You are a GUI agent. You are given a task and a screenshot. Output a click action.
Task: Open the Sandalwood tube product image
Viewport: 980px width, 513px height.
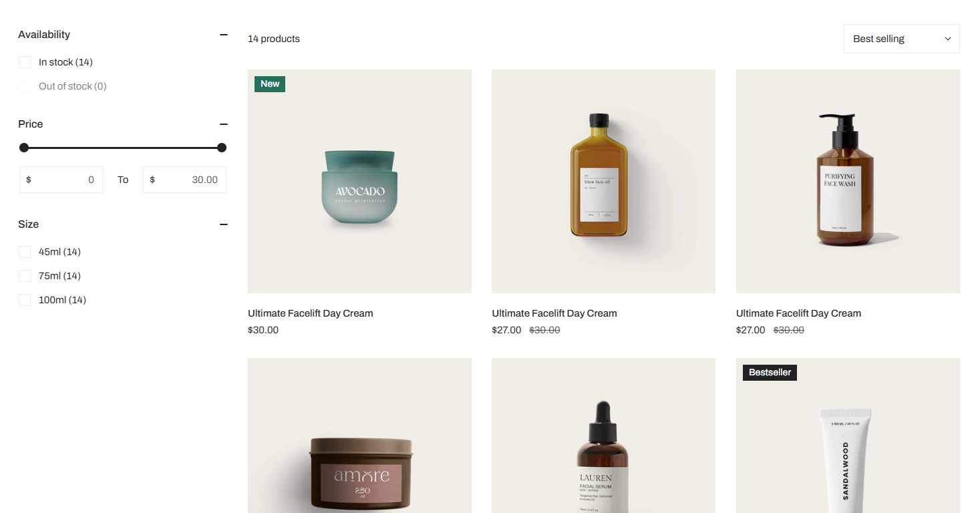point(848,436)
